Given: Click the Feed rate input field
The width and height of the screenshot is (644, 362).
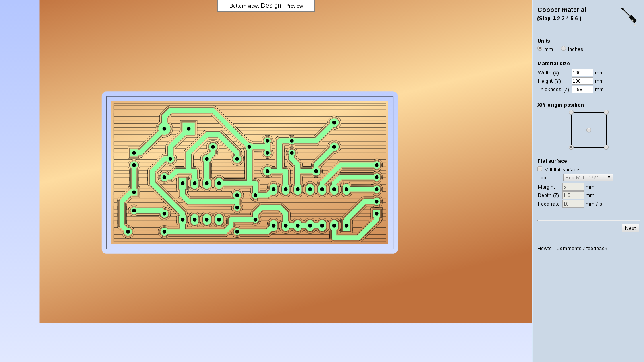Looking at the screenshot, I should pos(573,204).
